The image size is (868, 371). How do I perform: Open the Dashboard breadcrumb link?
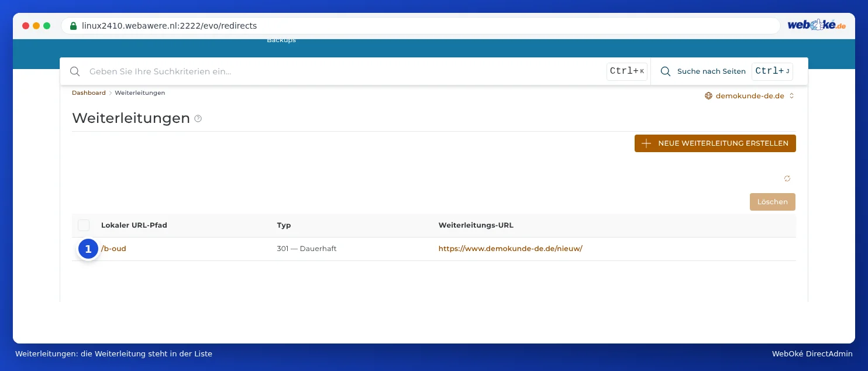click(x=89, y=93)
